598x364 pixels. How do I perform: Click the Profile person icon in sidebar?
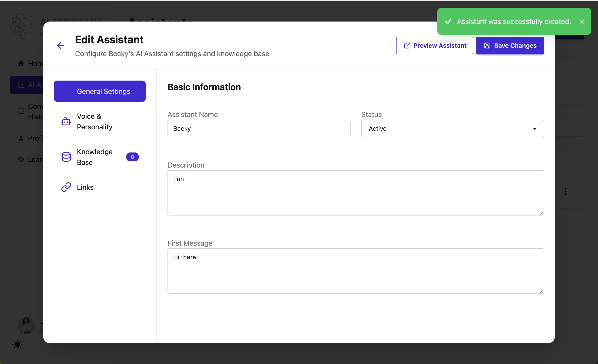click(21, 138)
